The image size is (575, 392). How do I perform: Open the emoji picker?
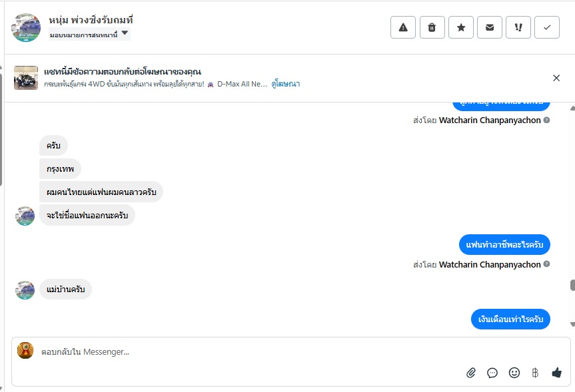[514, 373]
